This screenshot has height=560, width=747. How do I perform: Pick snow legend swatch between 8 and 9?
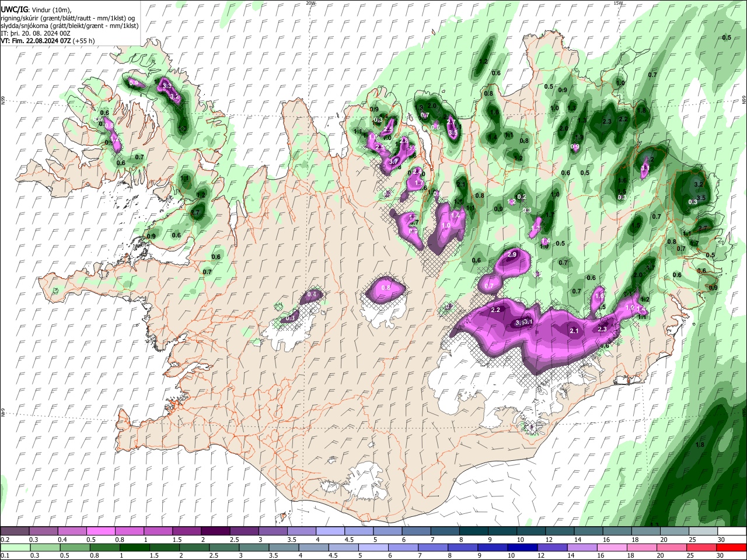[x=474, y=531]
